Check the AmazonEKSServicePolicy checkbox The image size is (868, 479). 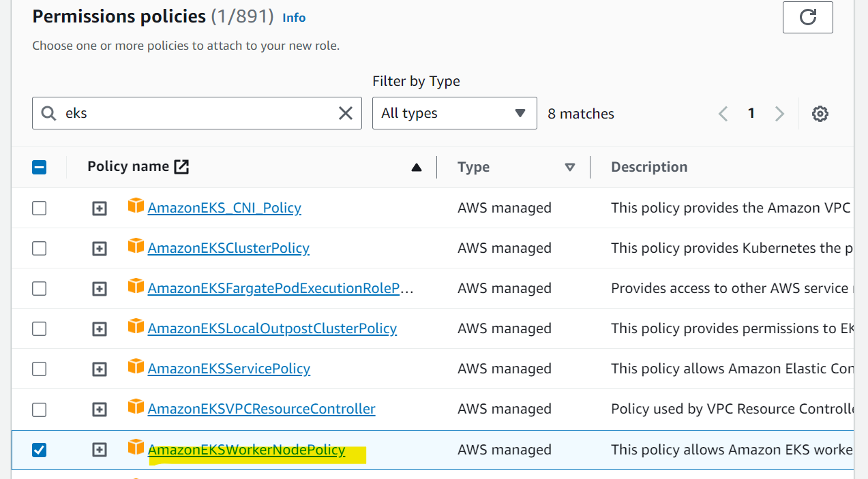pos(40,369)
